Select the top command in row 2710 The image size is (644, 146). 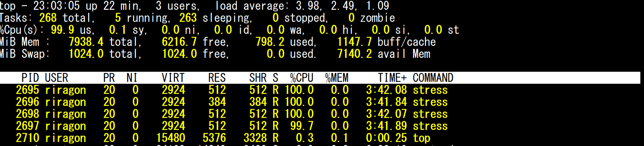point(421,138)
